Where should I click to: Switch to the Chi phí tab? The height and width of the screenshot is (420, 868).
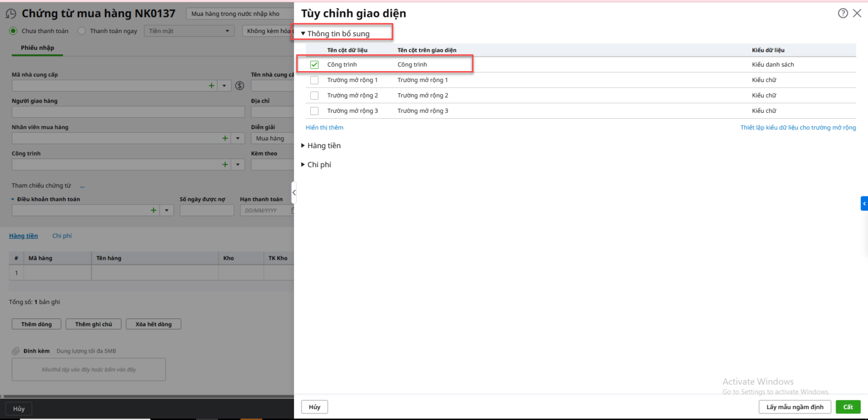pyautogui.click(x=62, y=236)
